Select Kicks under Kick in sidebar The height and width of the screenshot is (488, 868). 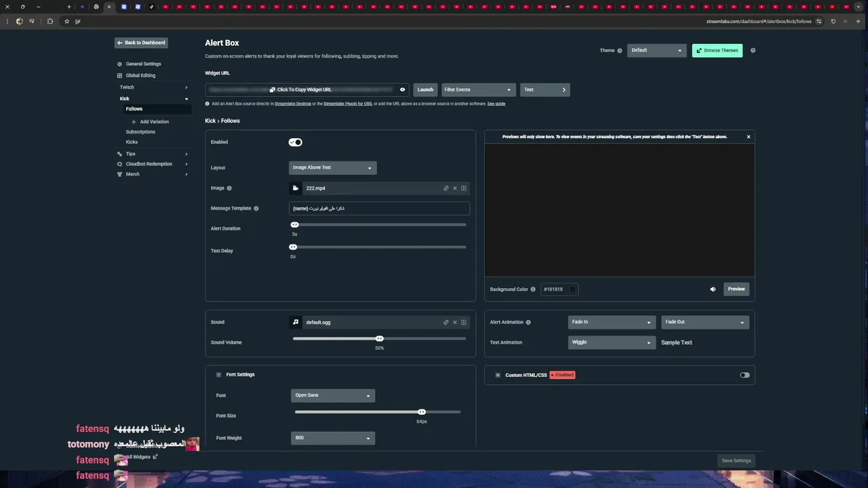[x=132, y=142]
